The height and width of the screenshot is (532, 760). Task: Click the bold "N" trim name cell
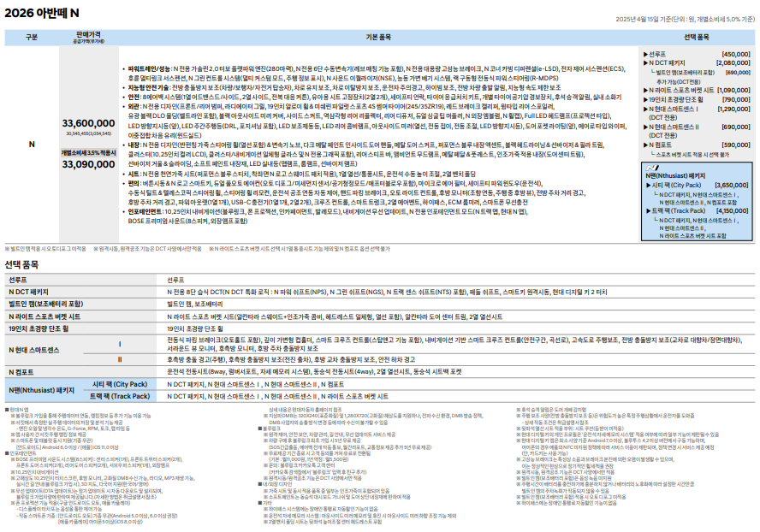click(x=32, y=144)
